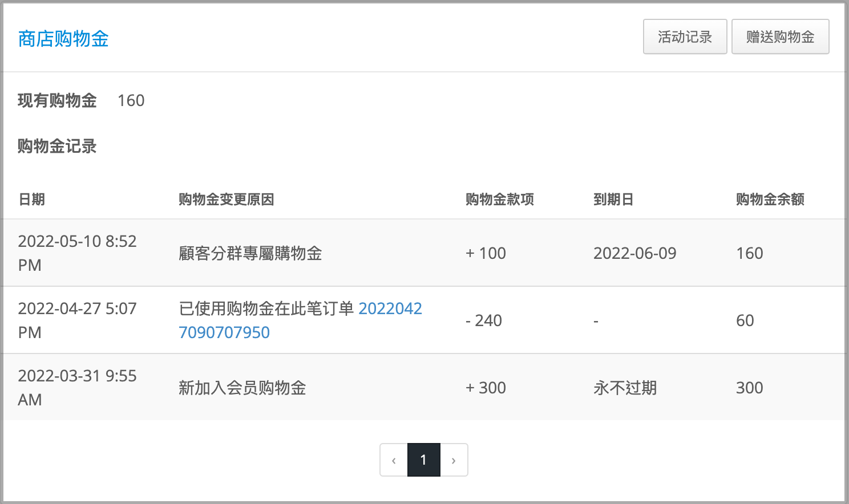Click the 购物金记录 section title
This screenshot has width=849, height=504.
point(57,146)
